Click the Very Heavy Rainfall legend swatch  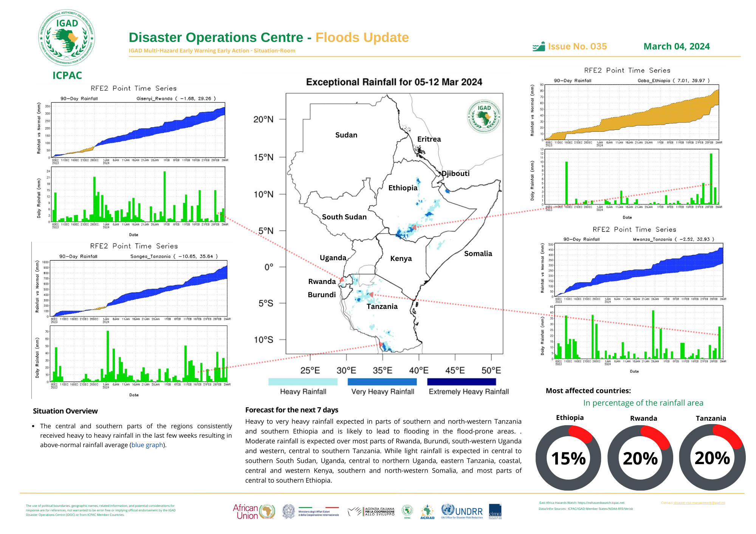click(x=382, y=382)
